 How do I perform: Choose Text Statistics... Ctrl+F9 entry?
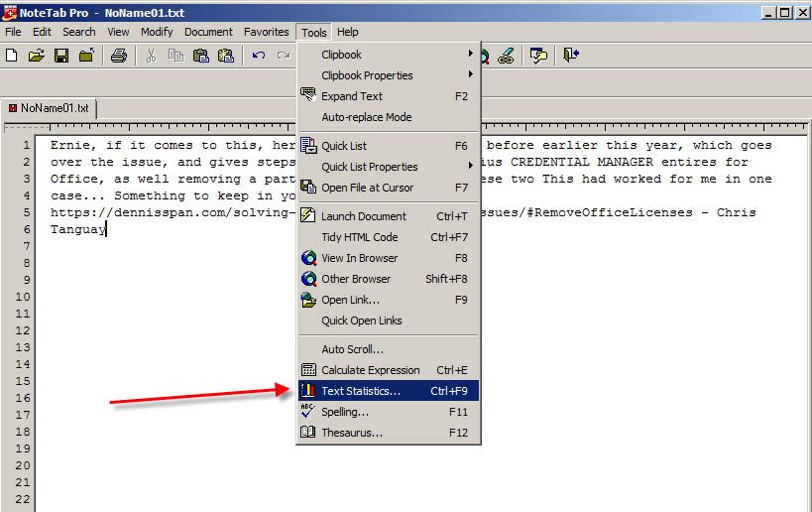389,391
